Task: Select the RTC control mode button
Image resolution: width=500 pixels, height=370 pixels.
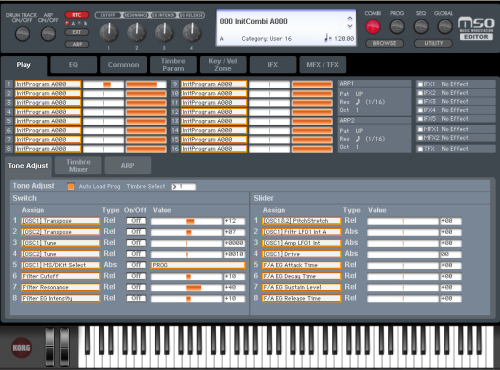Action: pos(77,15)
